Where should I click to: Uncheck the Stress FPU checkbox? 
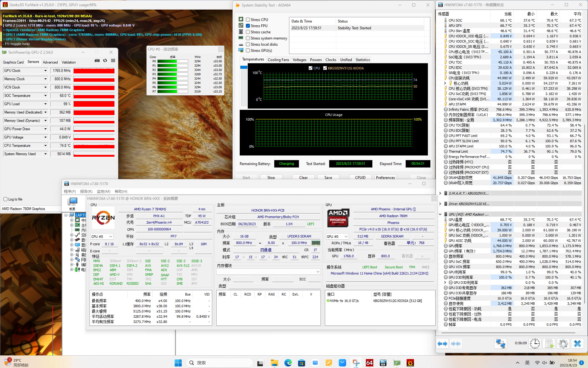248,26
